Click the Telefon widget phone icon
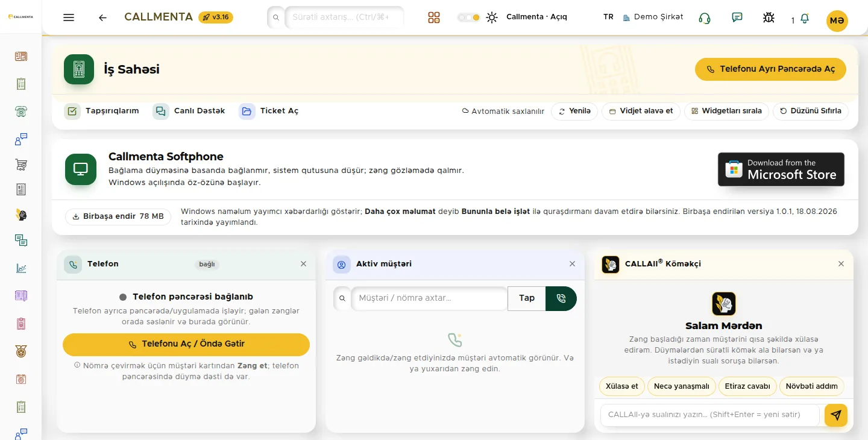The width and height of the screenshot is (868, 440). [x=73, y=264]
